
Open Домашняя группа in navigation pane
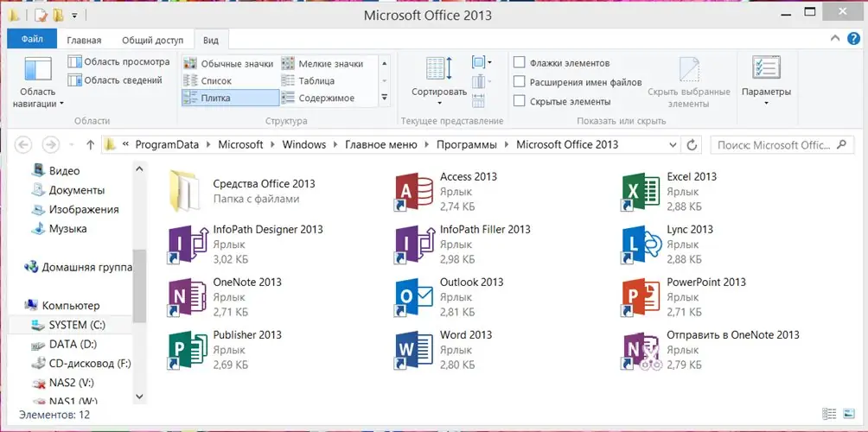[x=78, y=267]
